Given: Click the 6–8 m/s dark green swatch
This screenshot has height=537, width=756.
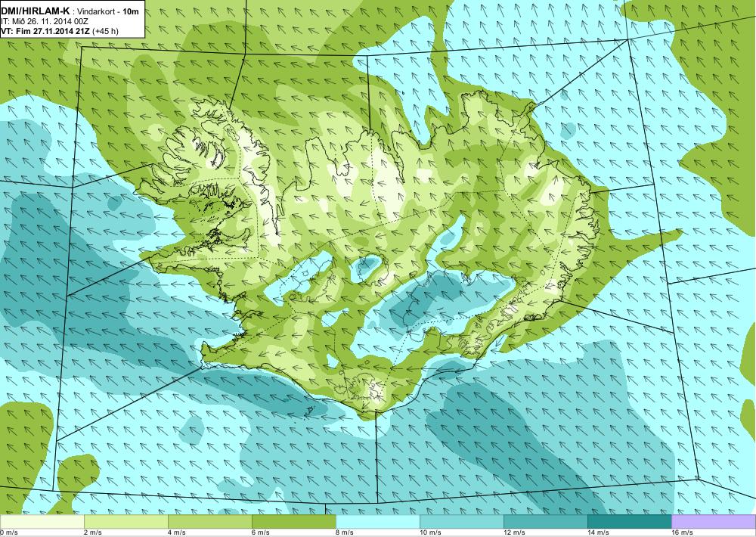Looking at the screenshot, I should pyautogui.click(x=294, y=522).
